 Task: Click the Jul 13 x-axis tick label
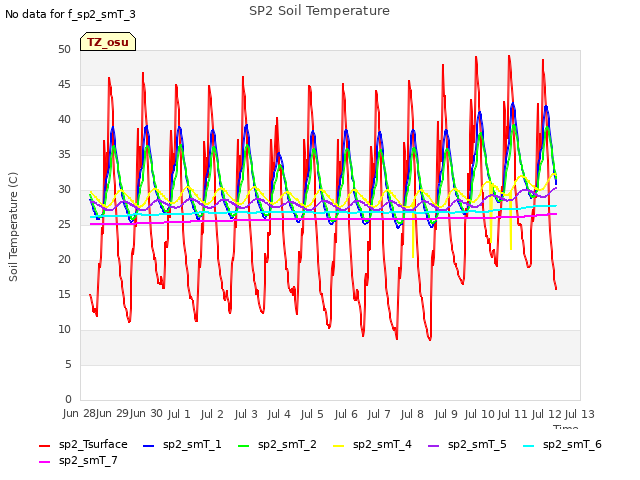(x=580, y=414)
